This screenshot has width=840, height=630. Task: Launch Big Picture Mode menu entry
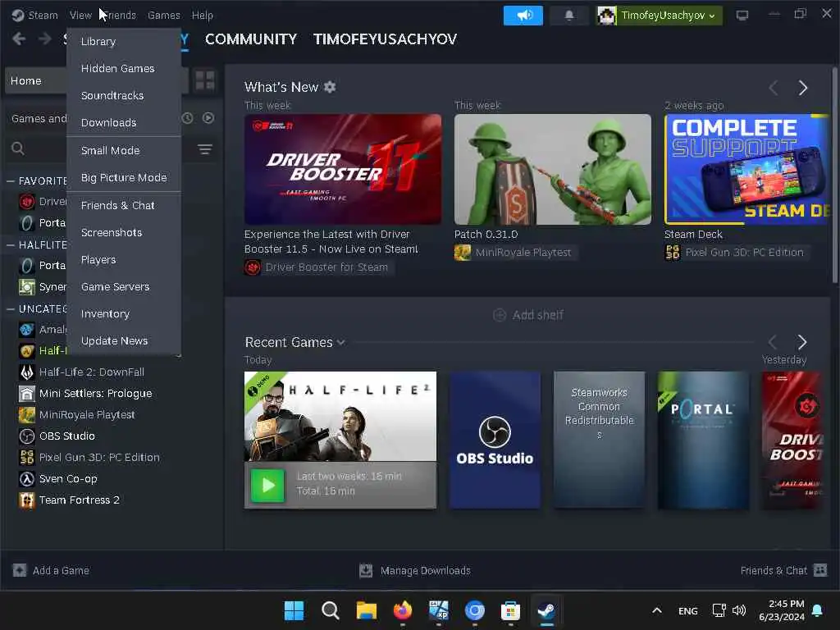pyautogui.click(x=124, y=177)
